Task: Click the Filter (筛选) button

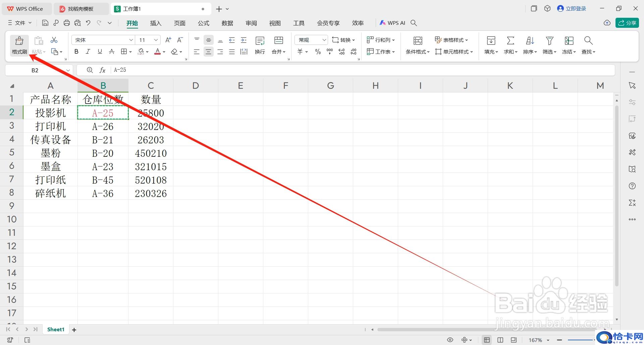Action: click(549, 45)
